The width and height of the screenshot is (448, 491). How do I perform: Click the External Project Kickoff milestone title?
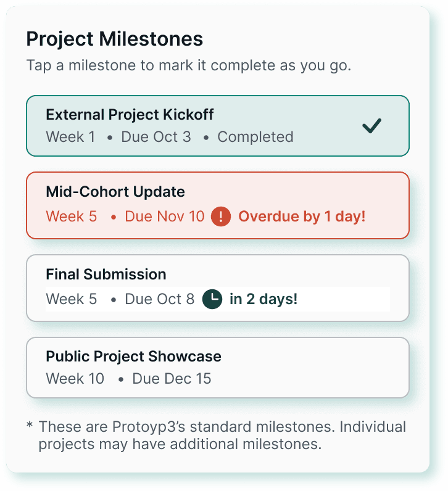[x=130, y=115]
